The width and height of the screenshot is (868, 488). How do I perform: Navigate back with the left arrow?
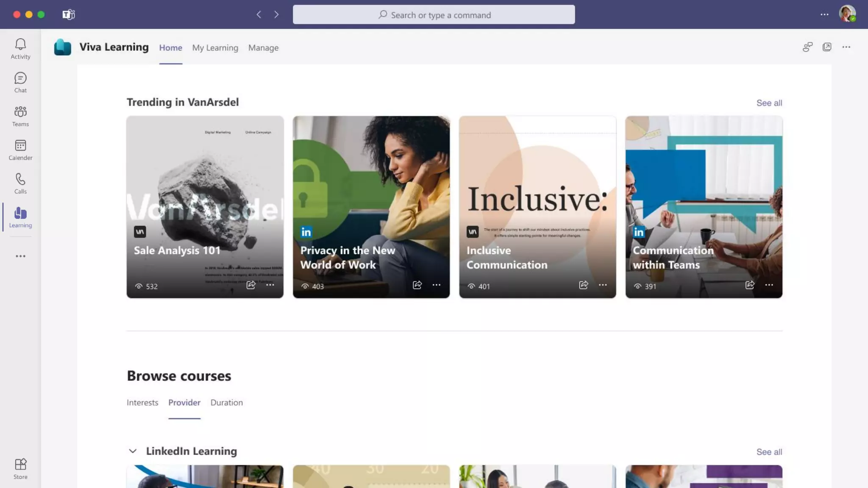(x=259, y=15)
